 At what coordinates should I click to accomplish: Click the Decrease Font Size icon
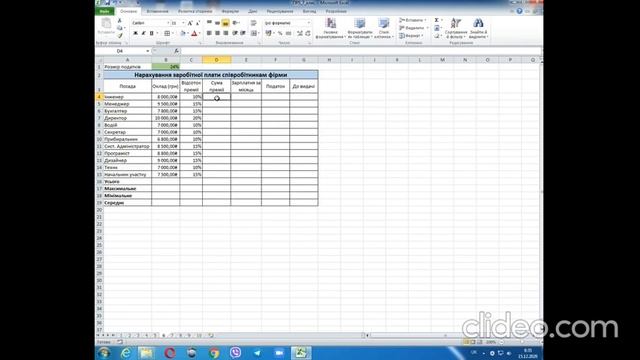pyautogui.click(x=198, y=23)
